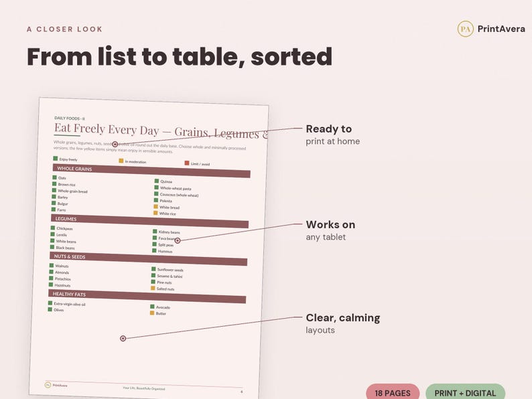
Task: Click the 'Whole-wheat pasta' list item
Action: click(x=173, y=188)
